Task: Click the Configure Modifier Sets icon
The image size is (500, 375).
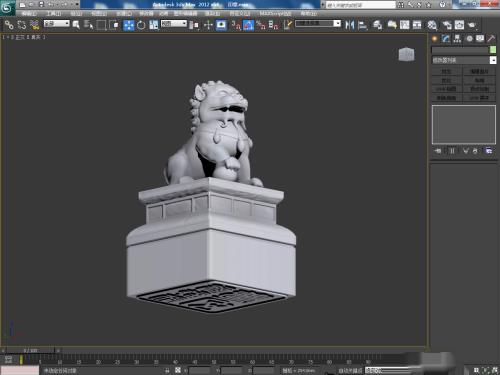Action: coord(488,151)
